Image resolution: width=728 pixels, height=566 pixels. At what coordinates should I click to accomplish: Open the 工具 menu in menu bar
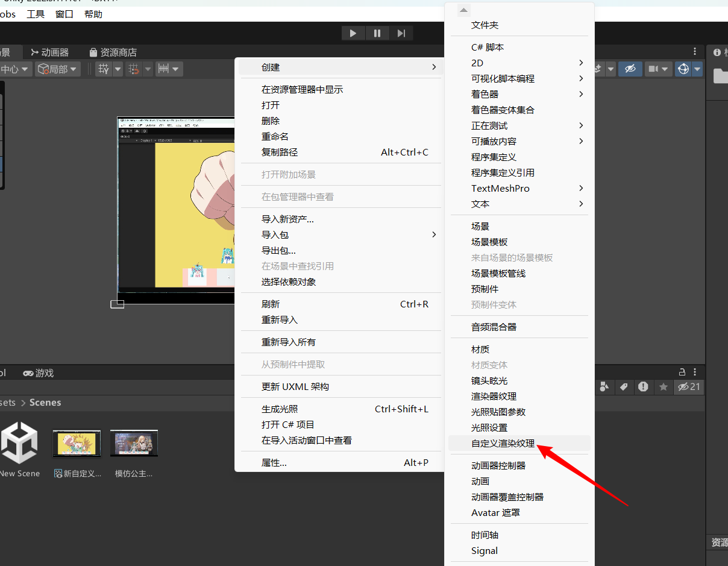click(36, 14)
